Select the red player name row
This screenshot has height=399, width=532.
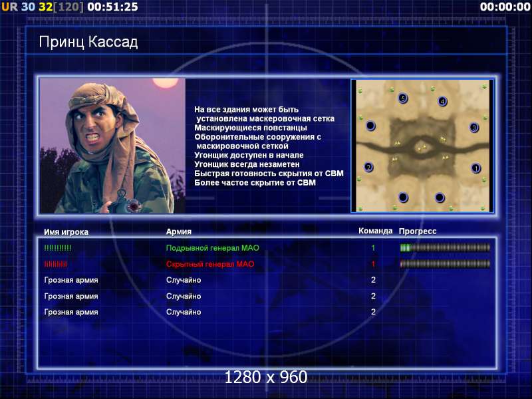click(56, 264)
